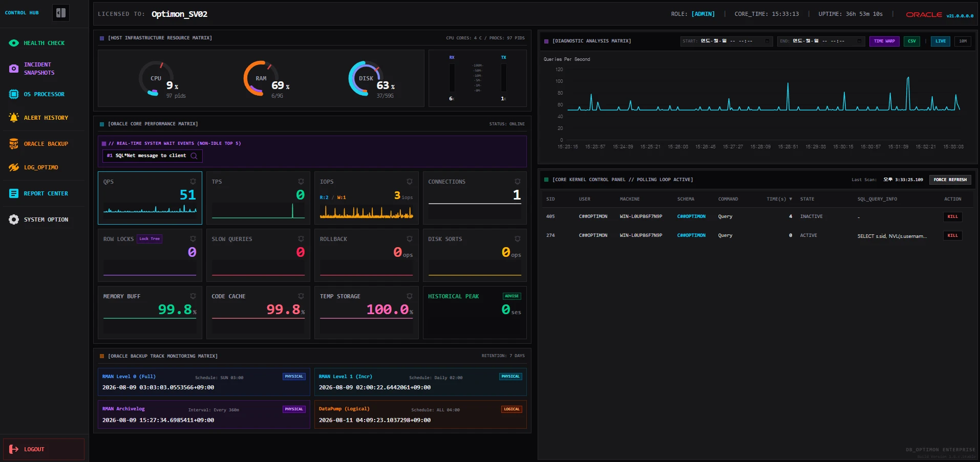Image resolution: width=980 pixels, height=462 pixels.
Task: Toggle the alert bell on Code Cache card
Action: point(301,296)
